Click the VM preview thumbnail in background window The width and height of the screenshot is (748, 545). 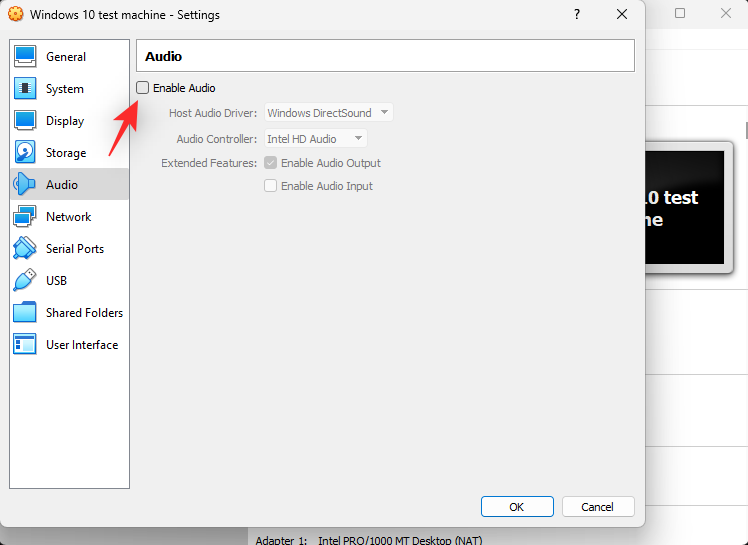click(689, 207)
